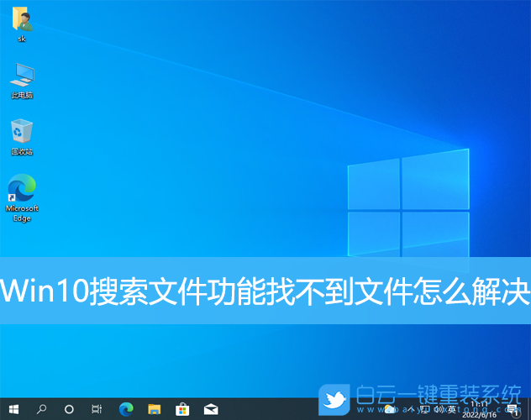
Task: Open volume control tray icon
Action: [439, 410]
